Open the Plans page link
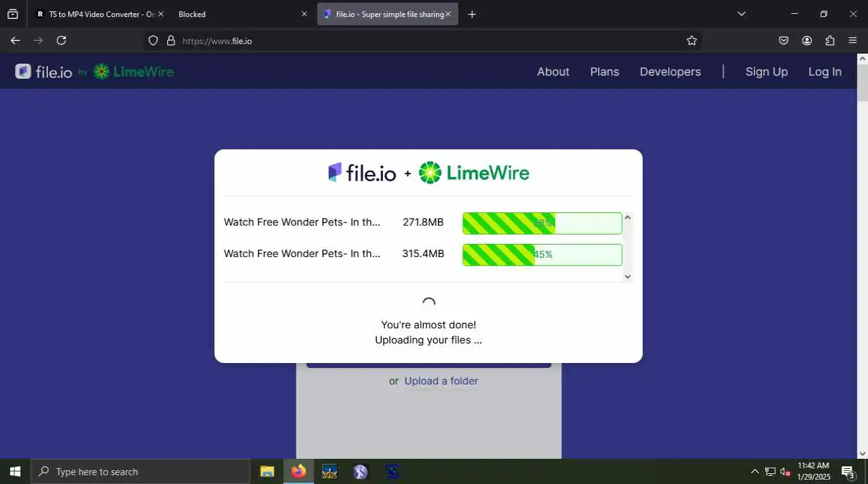868x484 pixels. point(604,72)
